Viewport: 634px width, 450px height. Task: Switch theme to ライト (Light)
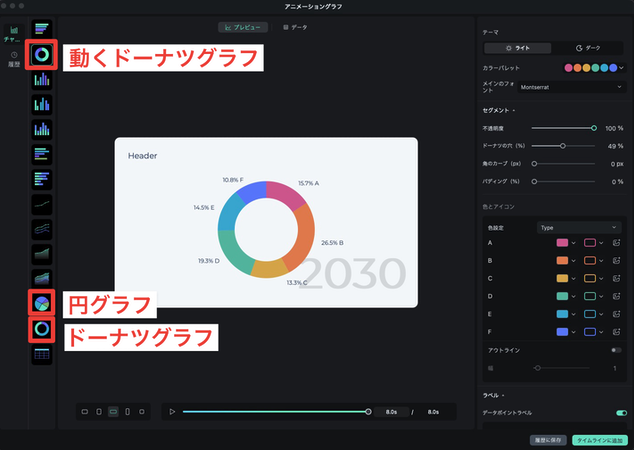[x=518, y=48]
